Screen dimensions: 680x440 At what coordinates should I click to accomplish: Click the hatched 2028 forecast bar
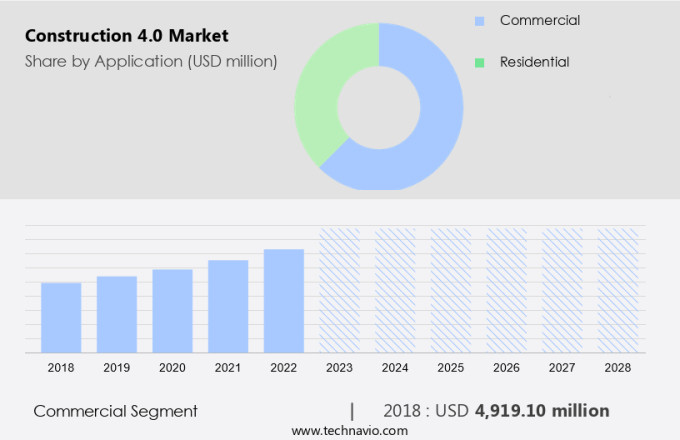coord(617,290)
